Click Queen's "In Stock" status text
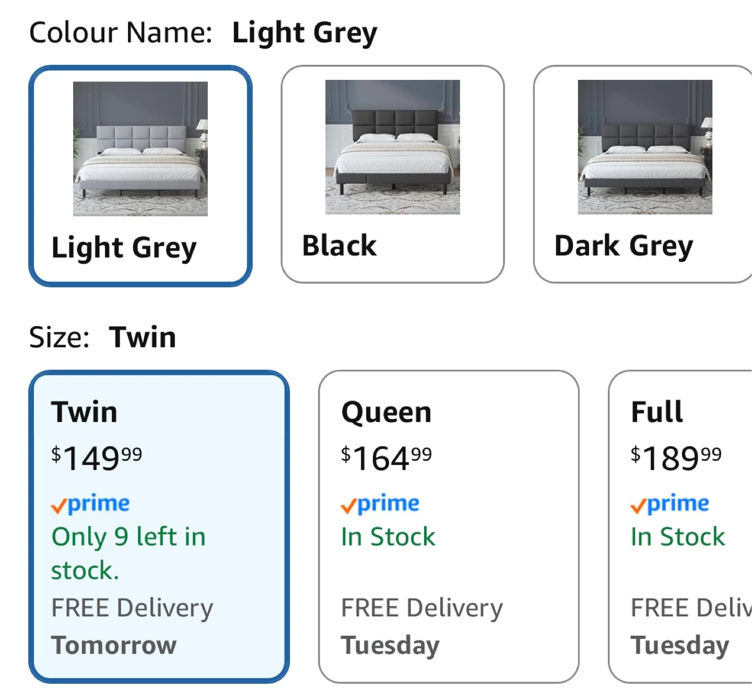 388,537
